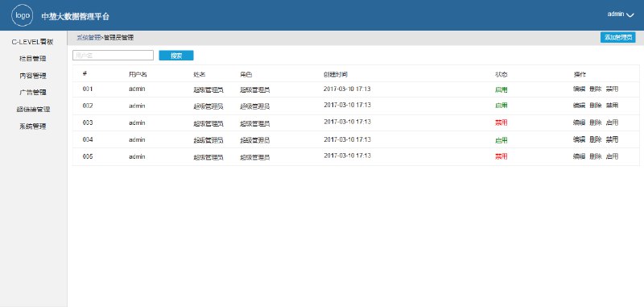This screenshot has width=644, height=307.
Task: Open C-LEVEL看板 in the sidebar
Action: (x=33, y=42)
